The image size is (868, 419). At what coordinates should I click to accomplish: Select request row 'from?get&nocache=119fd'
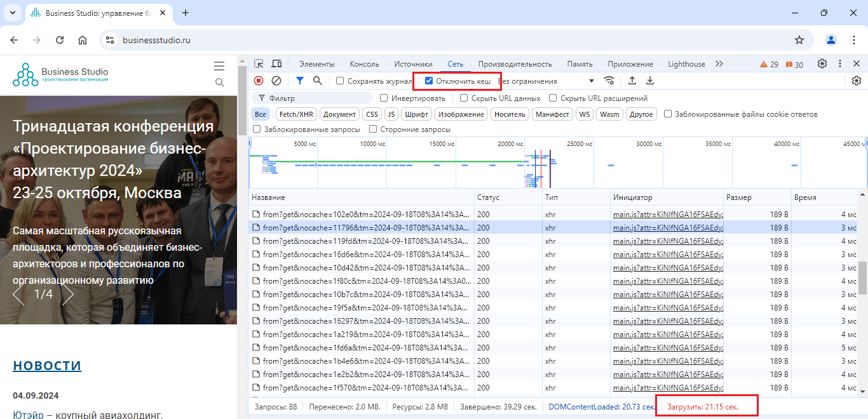click(x=553, y=241)
